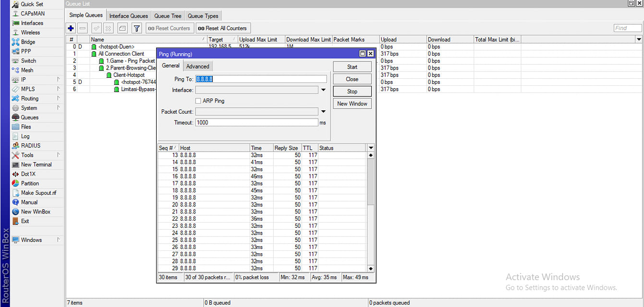644x307 pixels.
Task: Select ping result row seq 20
Action: point(262,204)
